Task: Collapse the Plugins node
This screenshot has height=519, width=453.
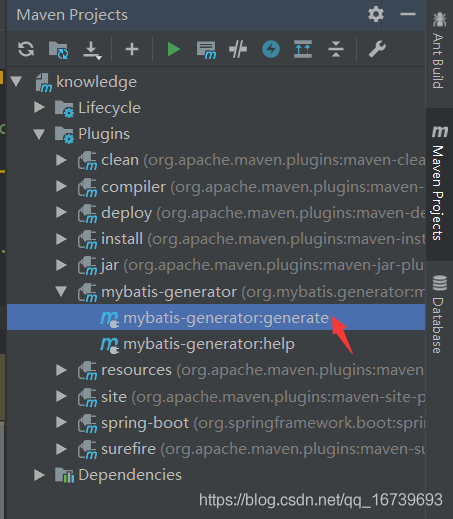Action: [39, 134]
